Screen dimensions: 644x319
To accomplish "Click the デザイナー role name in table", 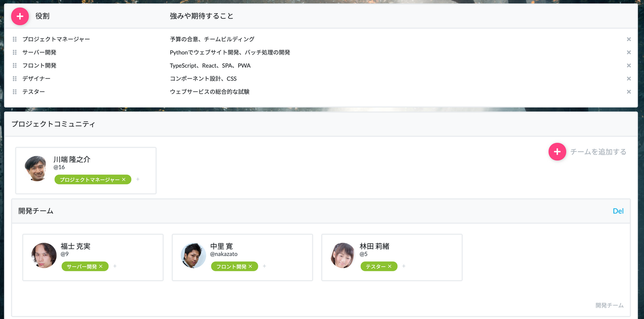I will pos(36,79).
